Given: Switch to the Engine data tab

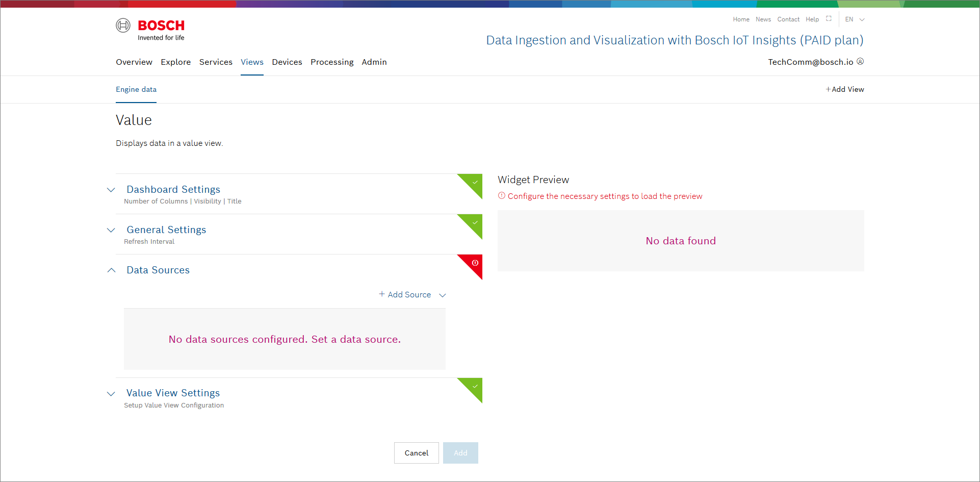Looking at the screenshot, I should click(x=136, y=89).
